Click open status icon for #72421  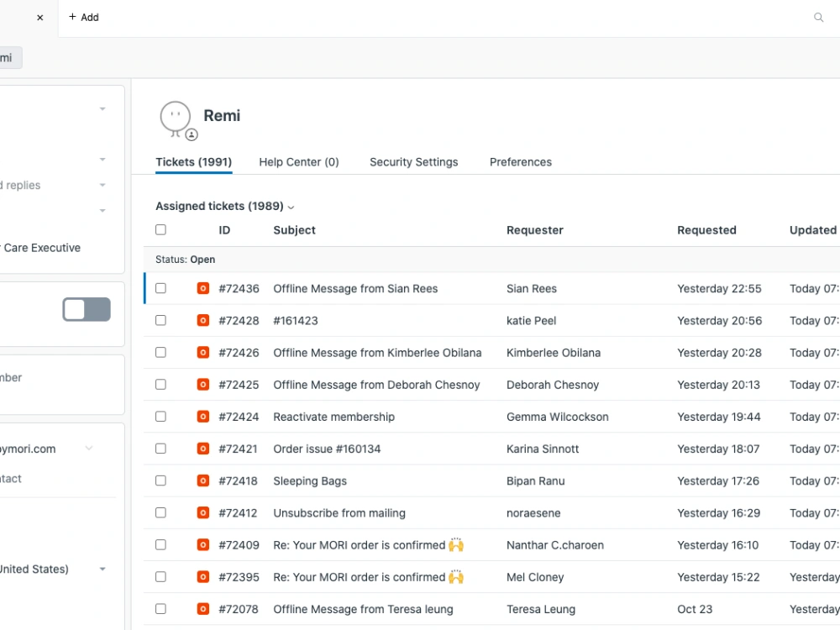click(203, 449)
